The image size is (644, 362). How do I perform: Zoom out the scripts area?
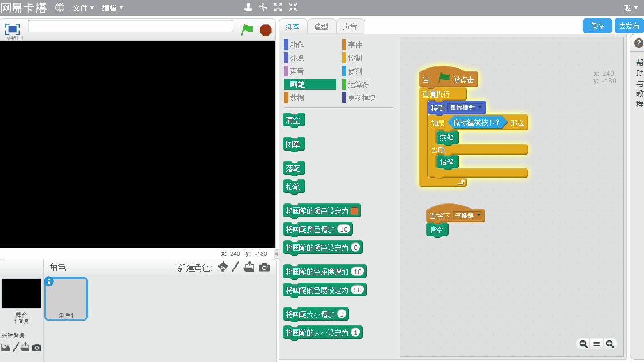click(583, 344)
